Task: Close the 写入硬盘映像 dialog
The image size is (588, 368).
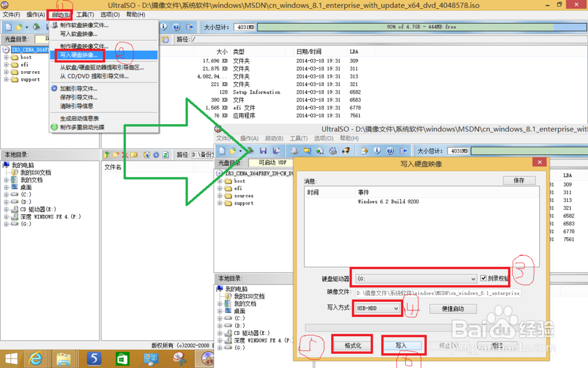Action: pos(539,163)
